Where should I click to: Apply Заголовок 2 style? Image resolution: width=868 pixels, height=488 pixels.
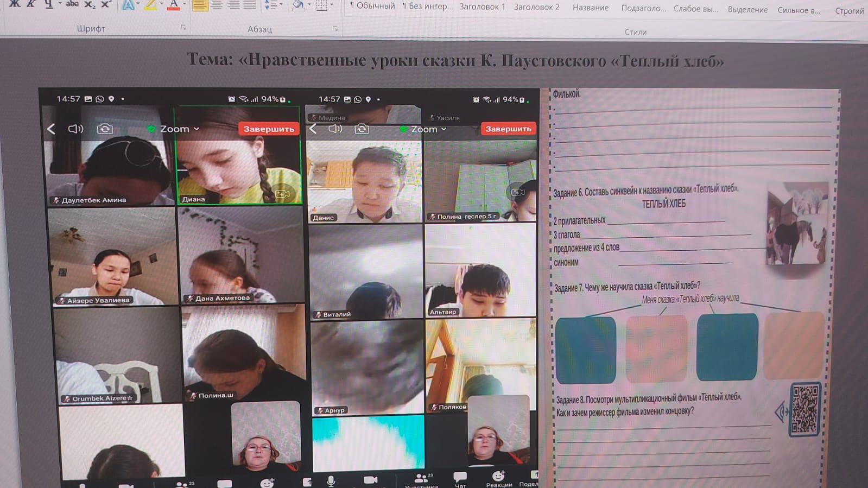(536, 8)
